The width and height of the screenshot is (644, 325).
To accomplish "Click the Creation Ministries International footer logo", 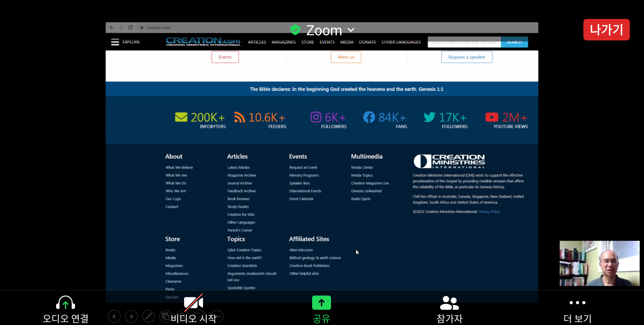I will point(449,161).
